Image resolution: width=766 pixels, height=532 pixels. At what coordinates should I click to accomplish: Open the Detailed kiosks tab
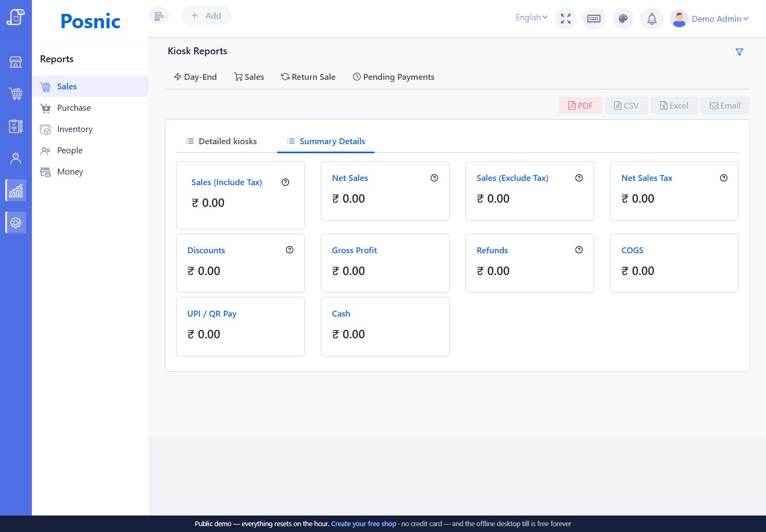click(221, 141)
